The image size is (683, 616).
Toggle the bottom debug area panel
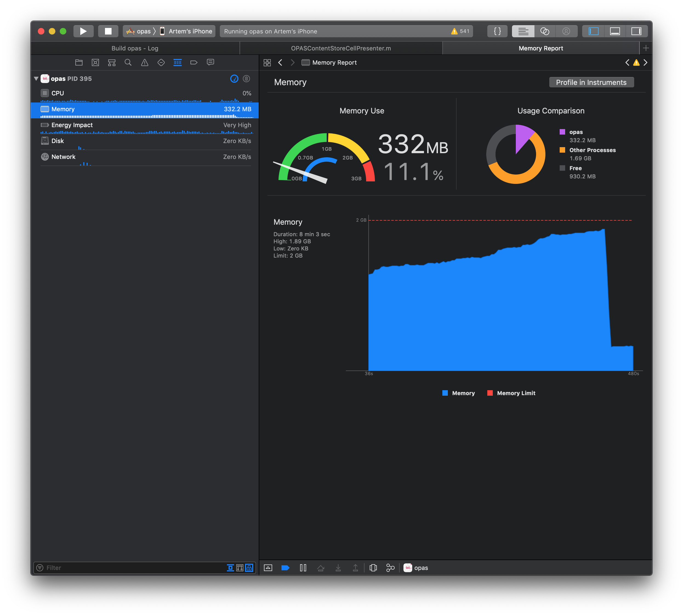coord(615,31)
